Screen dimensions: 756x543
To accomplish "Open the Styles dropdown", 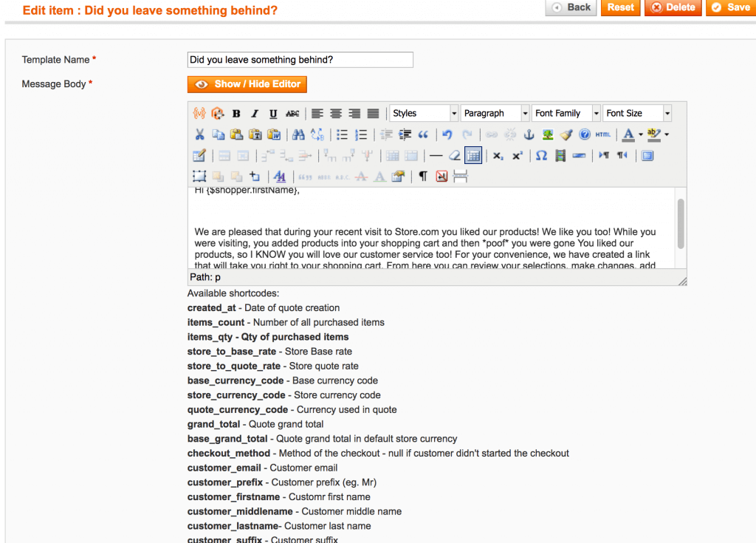I will tap(424, 113).
